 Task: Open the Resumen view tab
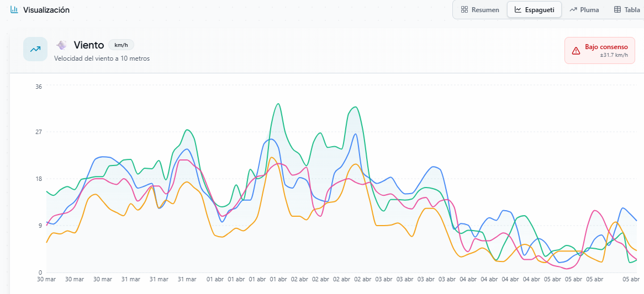tap(479, 10)
